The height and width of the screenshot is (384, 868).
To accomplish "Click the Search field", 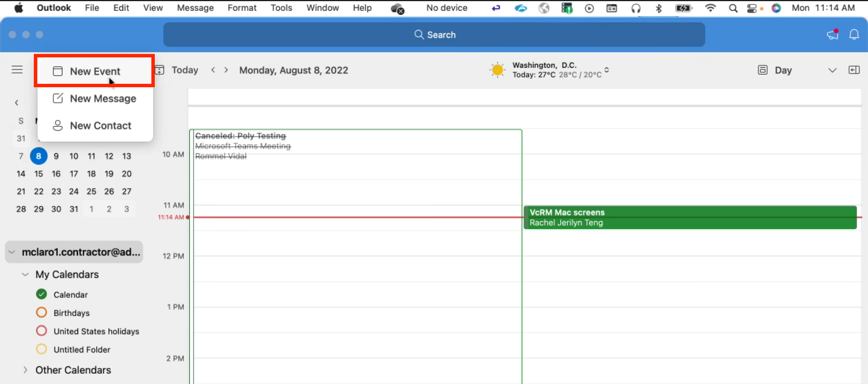I will pos(434,34).
